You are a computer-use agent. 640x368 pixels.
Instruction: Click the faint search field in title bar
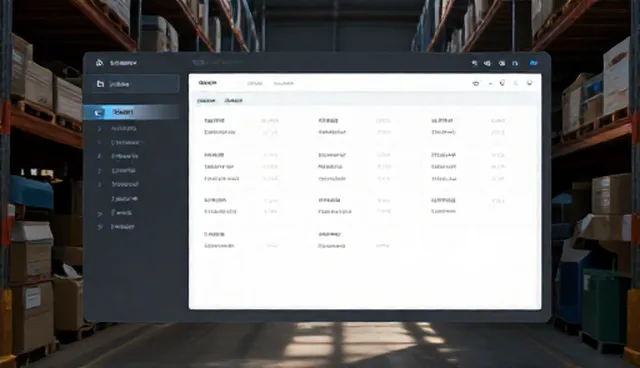point(218,62)
